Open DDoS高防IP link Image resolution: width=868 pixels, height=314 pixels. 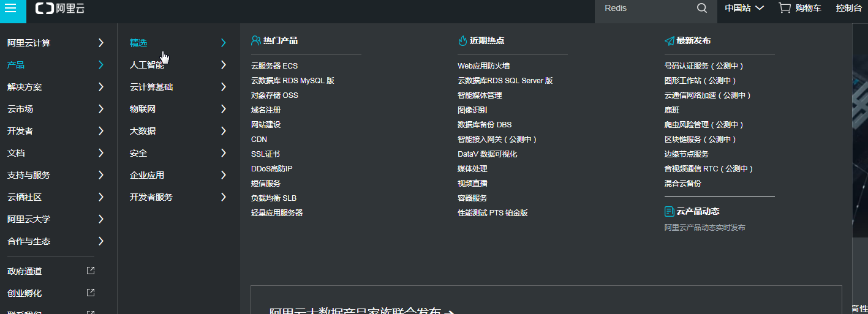(272, 169)
